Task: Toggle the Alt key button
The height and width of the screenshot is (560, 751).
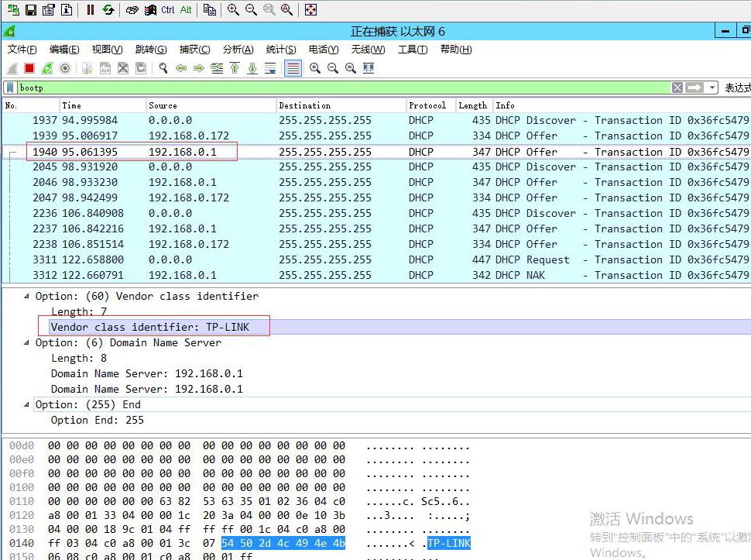Action: pyautogui.click(x=186, y=9)
